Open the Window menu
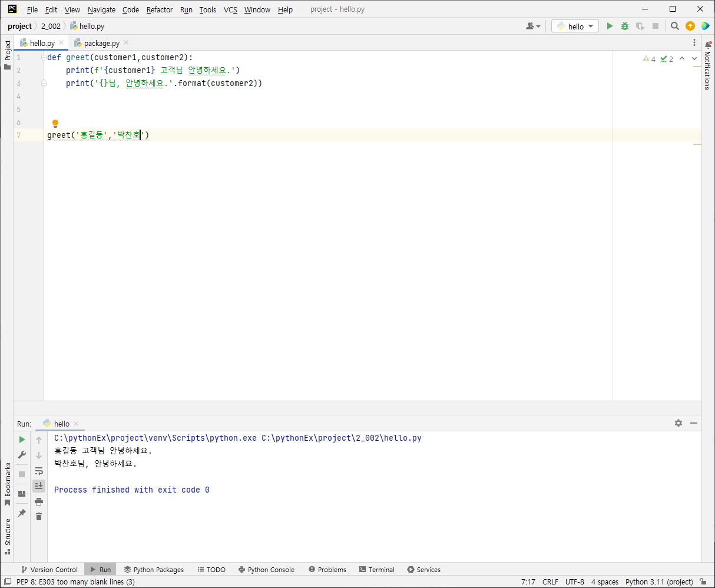Screen dimensions: 715x588 257,9
